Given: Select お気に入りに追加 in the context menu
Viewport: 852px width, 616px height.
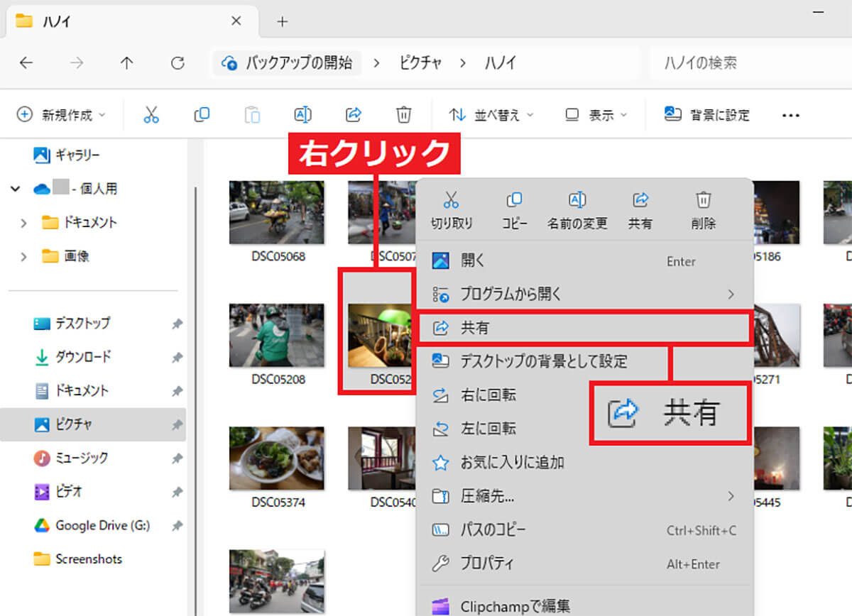Looking at the screenshot, I should coord(584,463).
